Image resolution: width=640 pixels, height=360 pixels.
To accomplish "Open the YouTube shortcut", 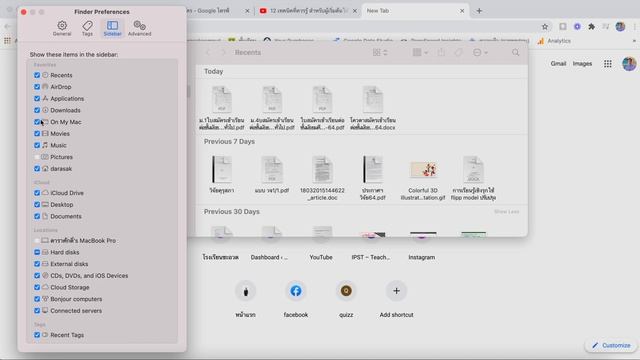I will 321,247.
